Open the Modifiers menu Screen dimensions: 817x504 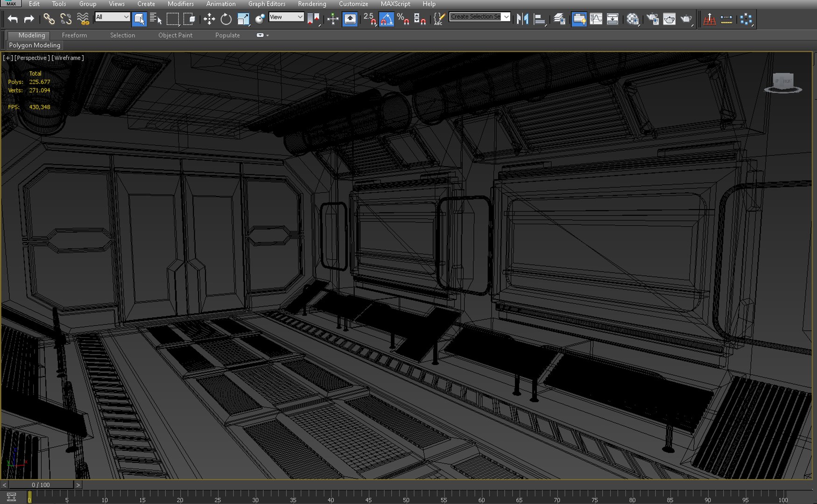click(x=181, y=4)
